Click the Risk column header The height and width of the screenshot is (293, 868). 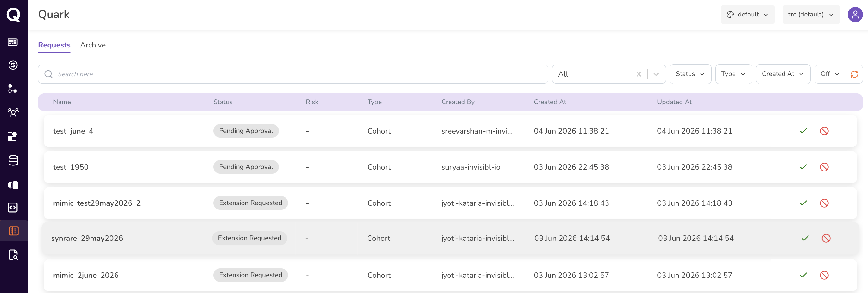312,102
